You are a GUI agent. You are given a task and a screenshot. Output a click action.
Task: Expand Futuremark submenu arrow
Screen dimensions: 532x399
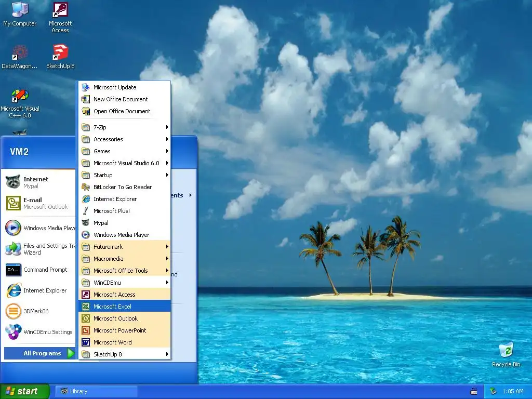(167, 247)
